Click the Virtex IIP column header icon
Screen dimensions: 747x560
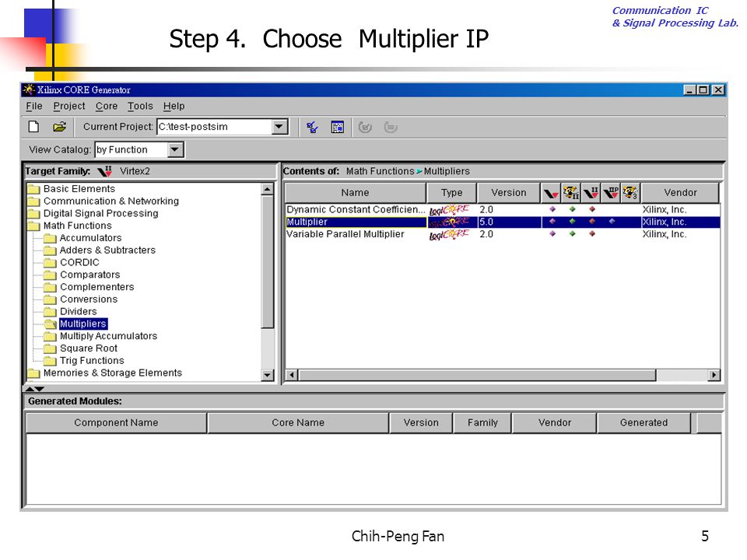(x=611, y=193)
